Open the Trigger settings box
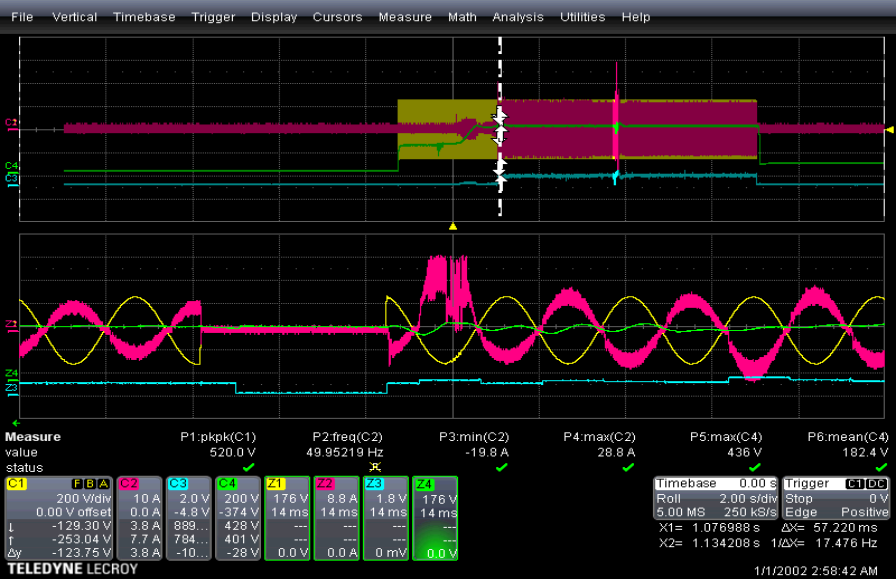This screenshot has height=579, width=896. pos(836,498)
